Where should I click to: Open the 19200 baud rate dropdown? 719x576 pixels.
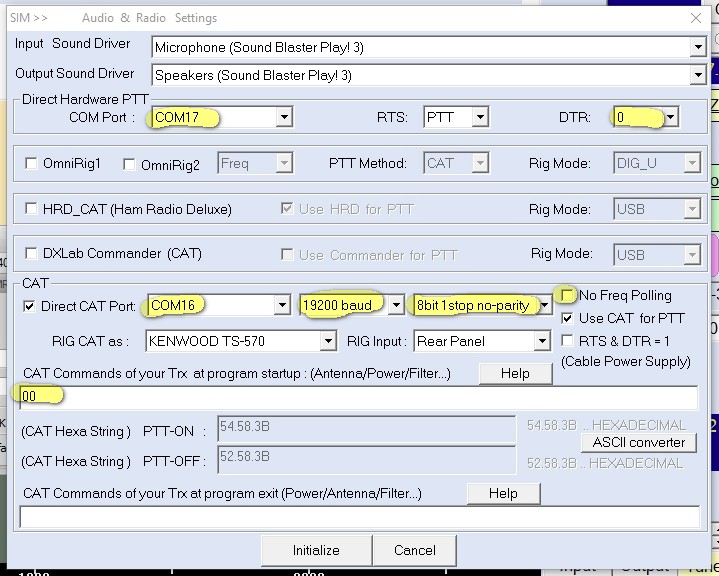tap(396, 305)
